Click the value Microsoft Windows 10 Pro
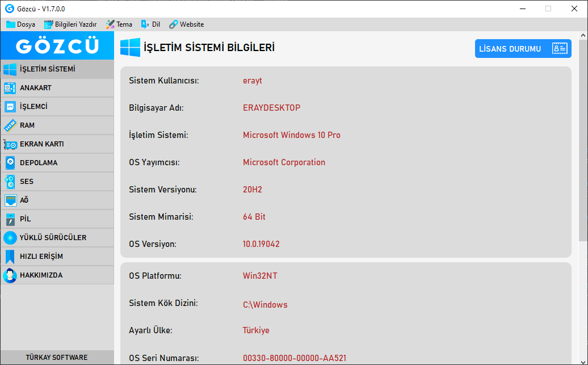The image size is (588, 365). 291,135
